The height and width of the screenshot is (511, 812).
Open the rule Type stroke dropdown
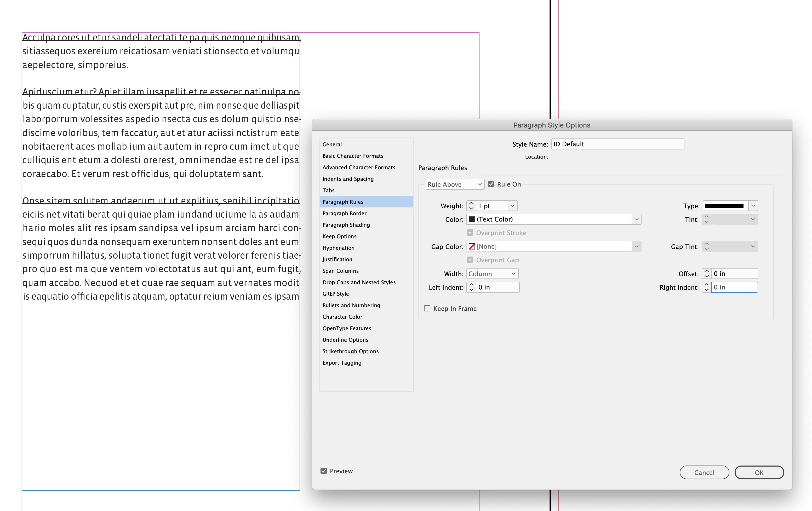pyautogui.click(x=753, y=206)
